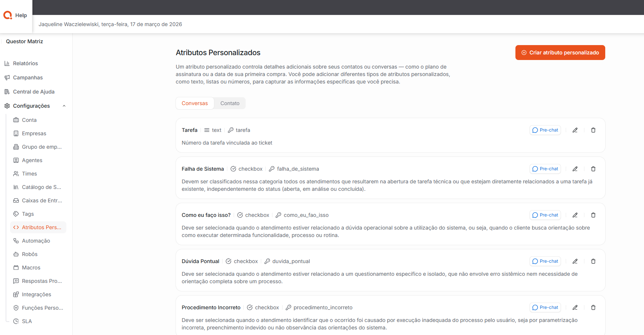644x335 pixels.
Task: Click trash icon for Procedimento Incorreto
Action: point(593,307)
